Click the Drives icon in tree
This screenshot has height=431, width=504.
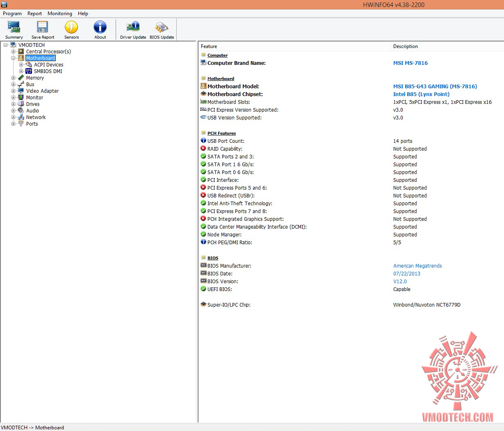coord(21,104)
